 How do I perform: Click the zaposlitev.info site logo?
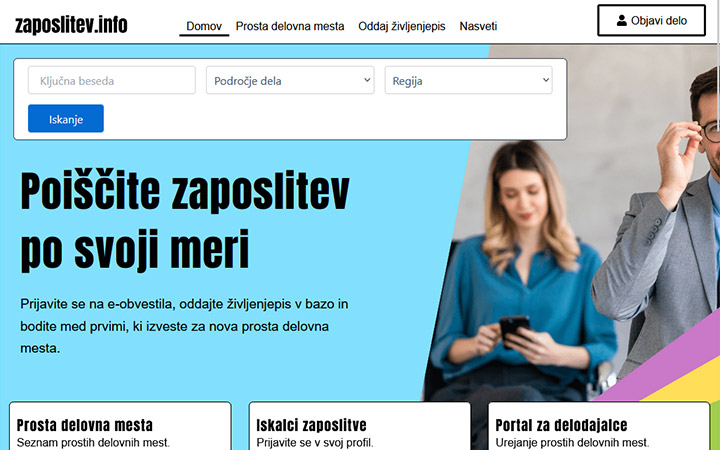pyautogui.click(x=71, y=25)
